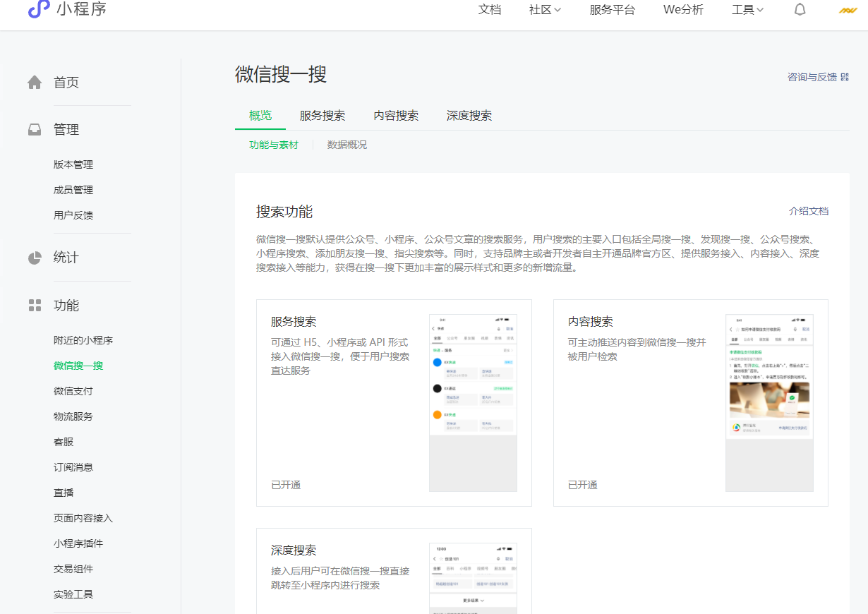Open 物流服务 in sidebar
This screenshot has width=868, height=614.
73,416
